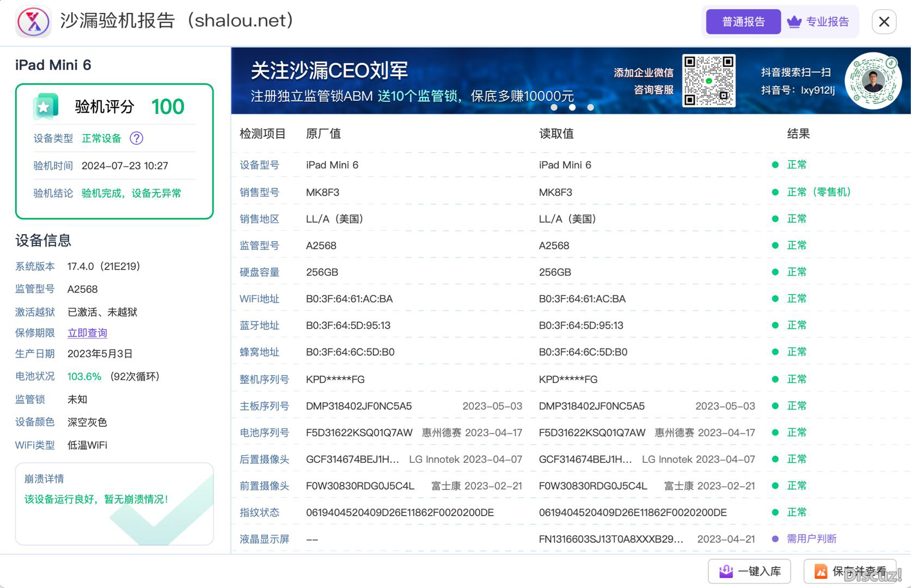Click the green status dot in 蜂窝地址 row

775,352
